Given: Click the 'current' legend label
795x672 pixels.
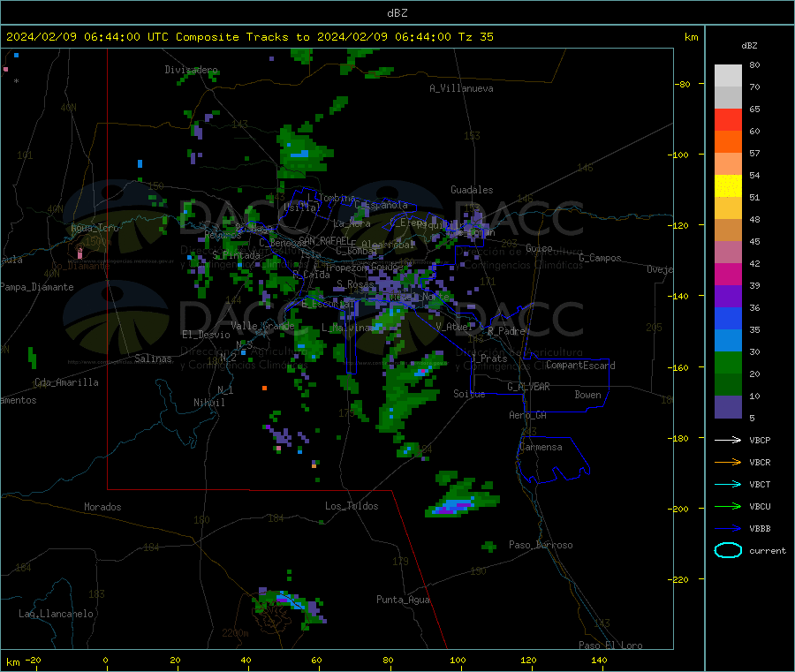Looking at the screenshot, I should (768, 550).
